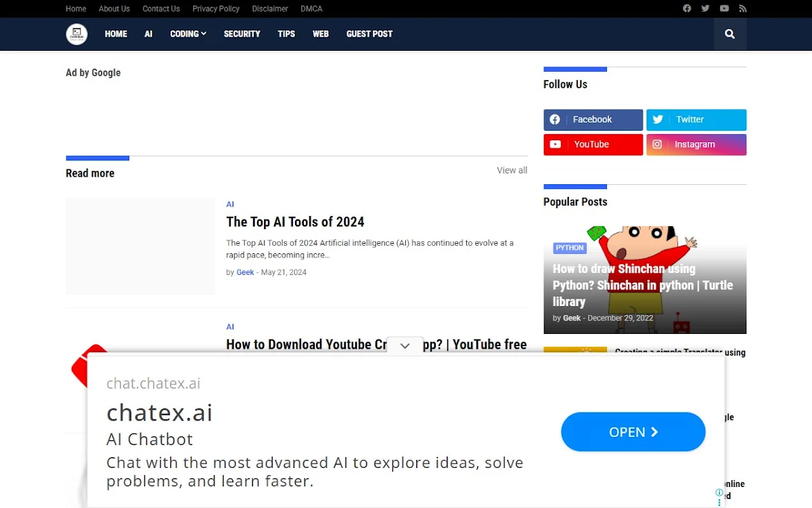Image resolution: width=812 pixels, height=508 pixels.
Task: Collapse the ad using chevron tab
Action: (x=405, y=345)
